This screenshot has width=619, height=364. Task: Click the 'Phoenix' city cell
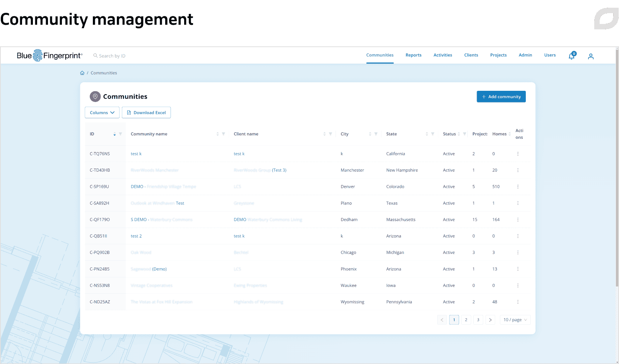coord(349,269)
